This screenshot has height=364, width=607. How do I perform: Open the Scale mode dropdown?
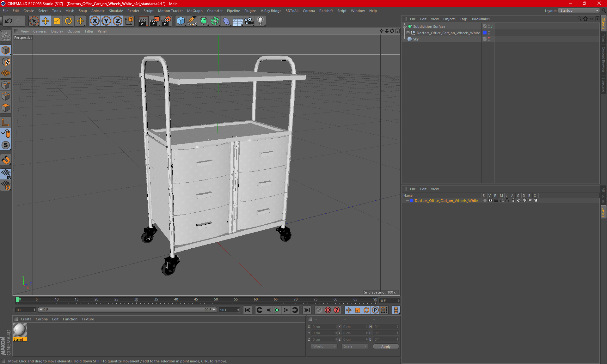pos(355,346)
